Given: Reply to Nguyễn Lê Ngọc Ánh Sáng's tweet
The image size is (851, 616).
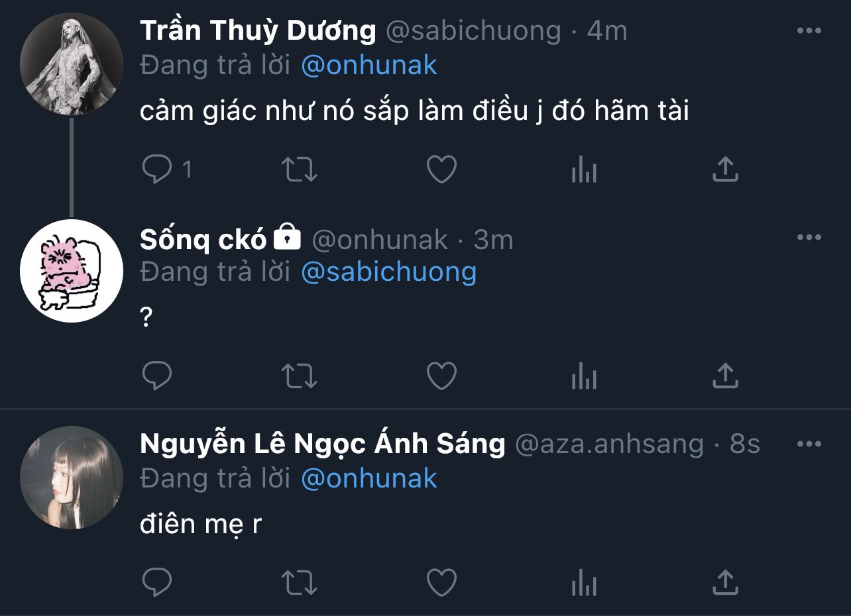Looking at the screenshot, I should [157, 583].
